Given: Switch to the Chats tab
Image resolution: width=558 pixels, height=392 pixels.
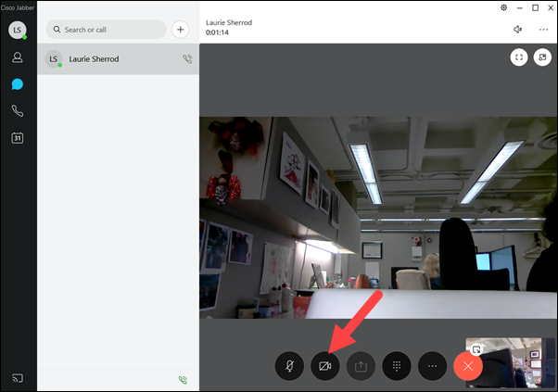Looking at the screenshot, I should coord(17,84).
